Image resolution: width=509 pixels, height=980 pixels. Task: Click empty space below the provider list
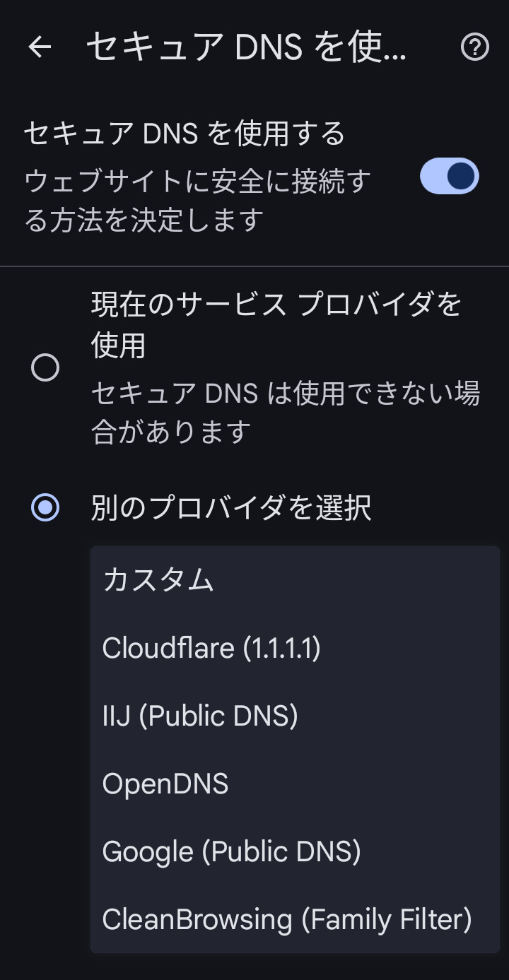tap(255, 967)
